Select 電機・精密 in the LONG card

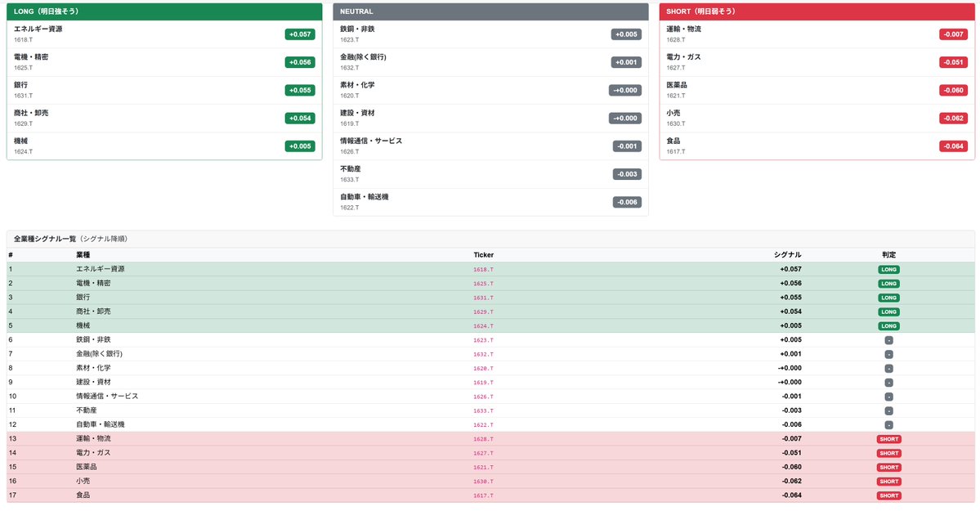point(31,57)
